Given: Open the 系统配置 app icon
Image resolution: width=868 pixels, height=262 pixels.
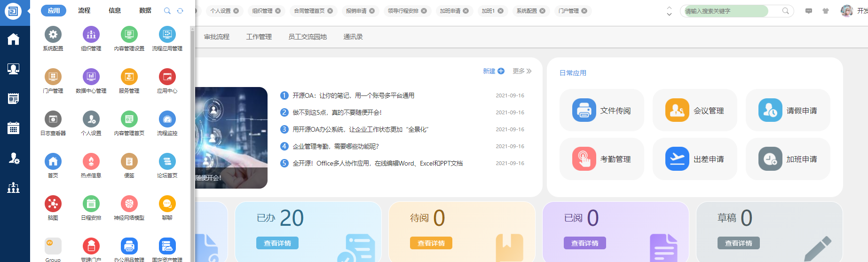Looking at the screenshot, I should coord(53,35).
